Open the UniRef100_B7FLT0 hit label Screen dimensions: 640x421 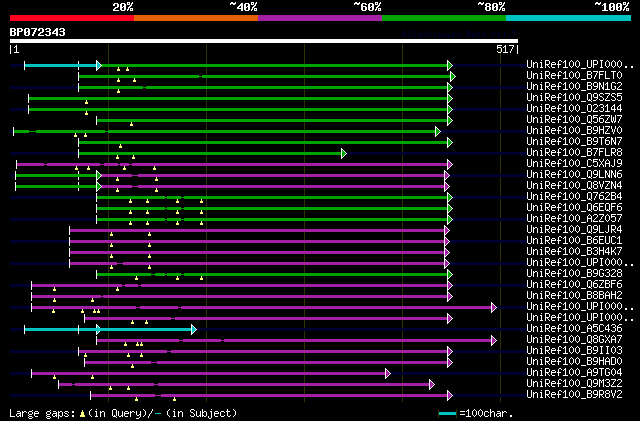point(574,76)
